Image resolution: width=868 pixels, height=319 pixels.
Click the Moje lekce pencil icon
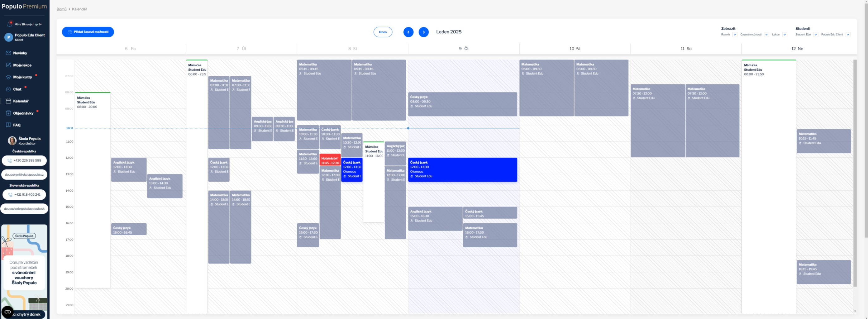(x=8, y=65)
